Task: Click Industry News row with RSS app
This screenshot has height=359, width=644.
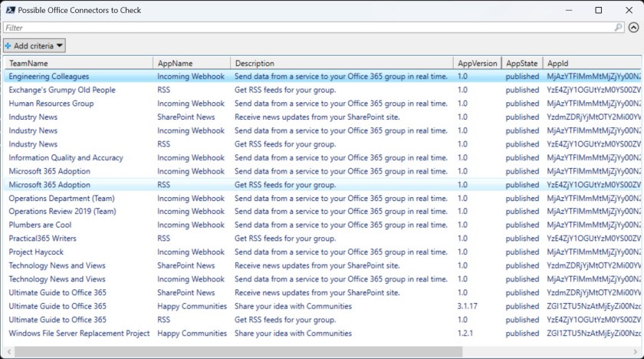Action: pos(323,144)
